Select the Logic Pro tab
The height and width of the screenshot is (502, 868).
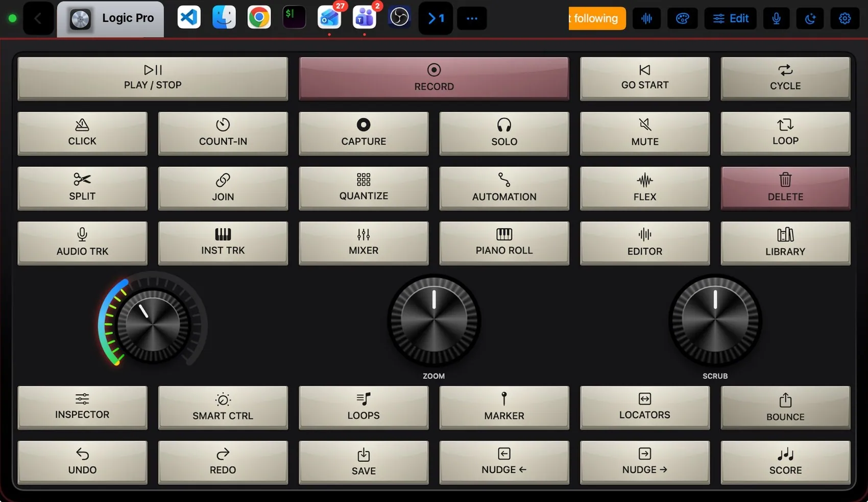[110, 19]
